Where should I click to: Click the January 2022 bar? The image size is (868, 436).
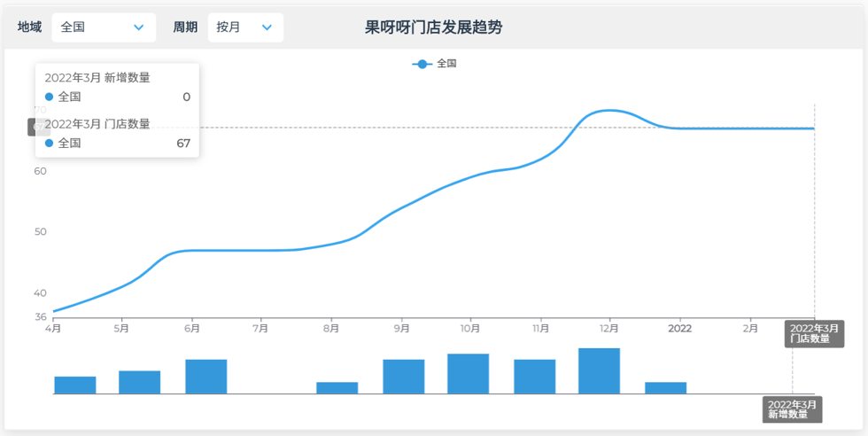(x=665, y=387)
